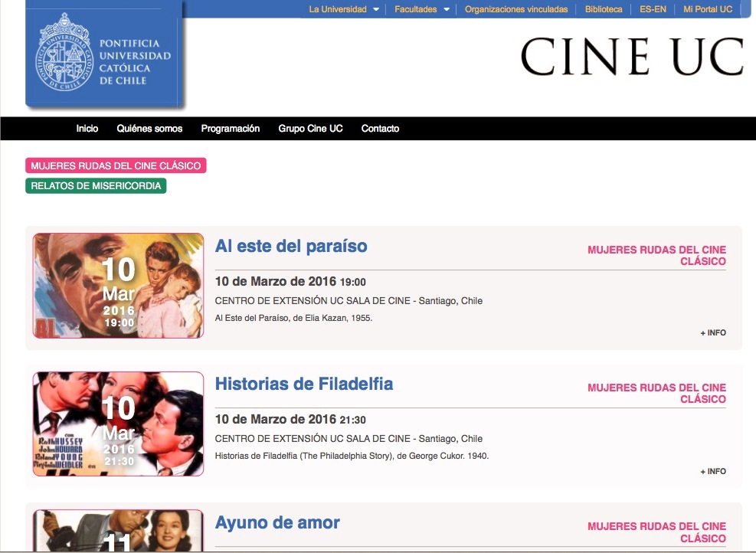This screenshot has height=553, width=756.
Task: Filter by pink Mujeres Rudas del Cine Clásico tag
Action: click(116, 166)
